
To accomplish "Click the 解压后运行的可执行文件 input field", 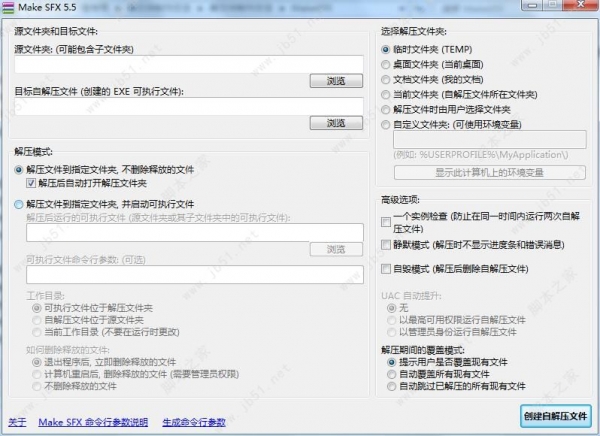I will [195, 233].
